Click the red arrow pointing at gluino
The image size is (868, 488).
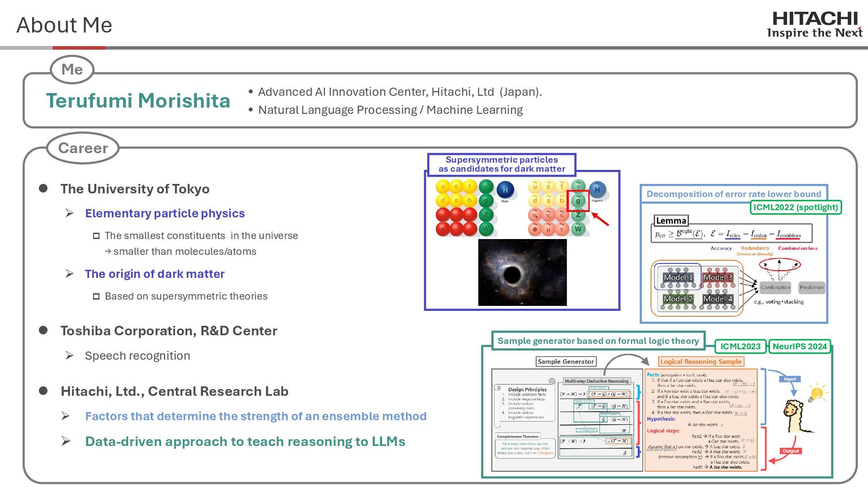point(600,219)
